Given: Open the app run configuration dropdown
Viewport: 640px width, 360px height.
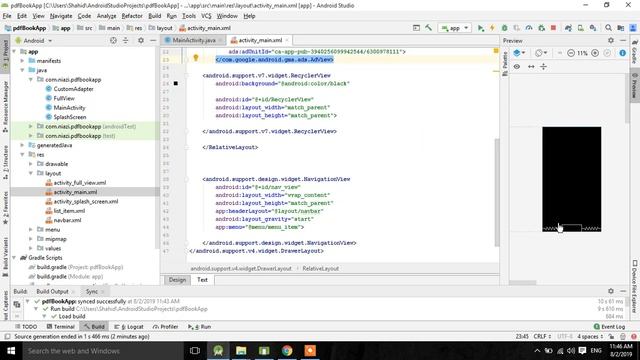Looking at the screenshot, I should pyautogui.click(x=455, y=28).
